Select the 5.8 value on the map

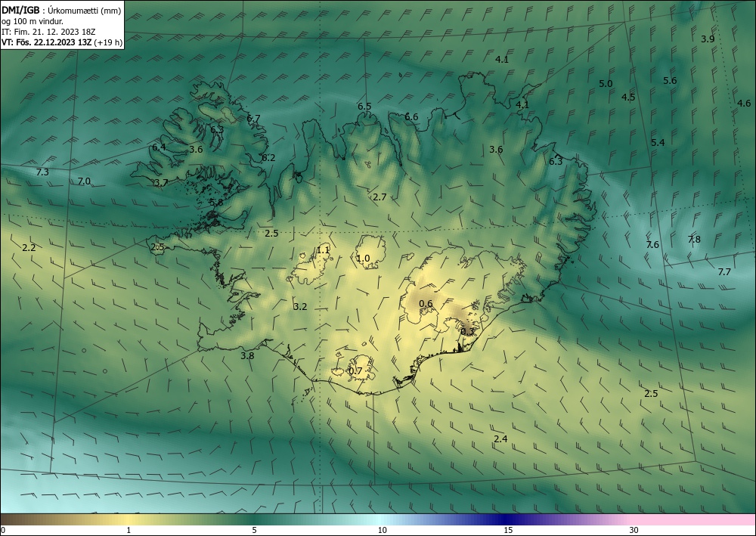pyautogui.click(x=216, y=202)
